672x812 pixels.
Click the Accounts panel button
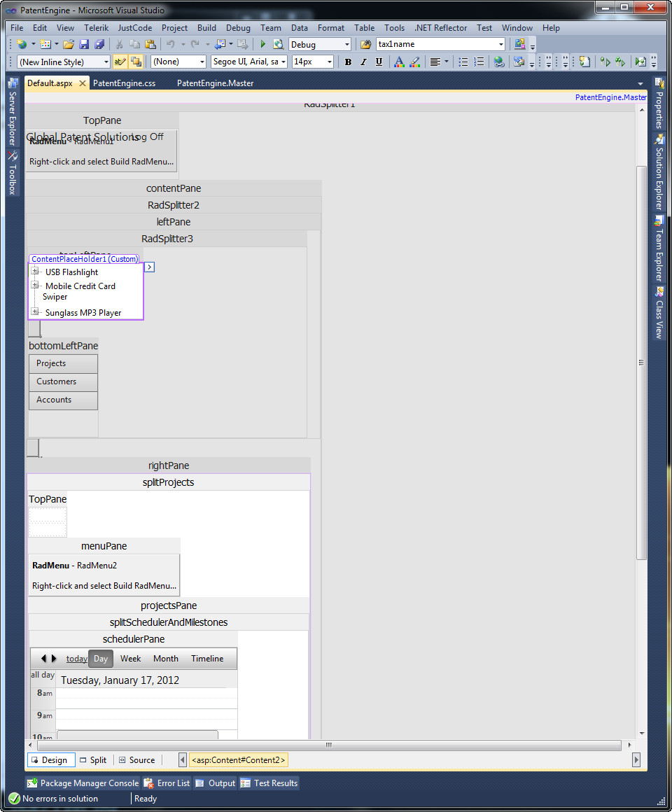tap(63, 400)
